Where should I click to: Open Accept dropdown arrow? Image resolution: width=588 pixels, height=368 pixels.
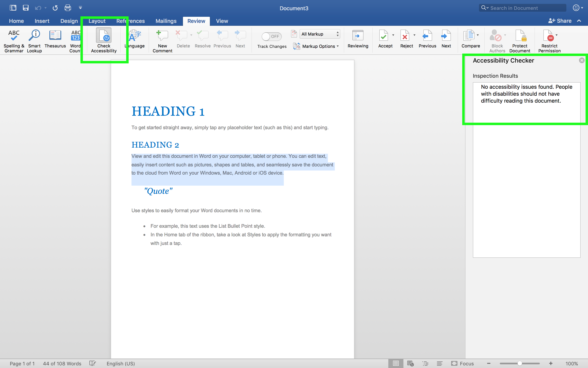tap(393, 35)
